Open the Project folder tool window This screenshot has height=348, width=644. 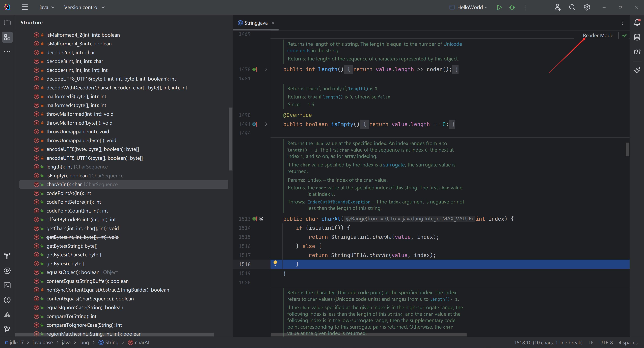point(7,22)
